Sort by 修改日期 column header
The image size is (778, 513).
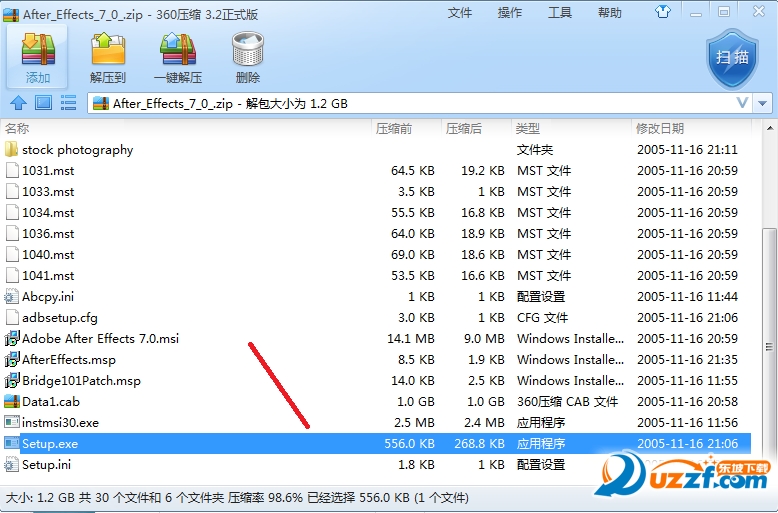[x=691, y=128]
